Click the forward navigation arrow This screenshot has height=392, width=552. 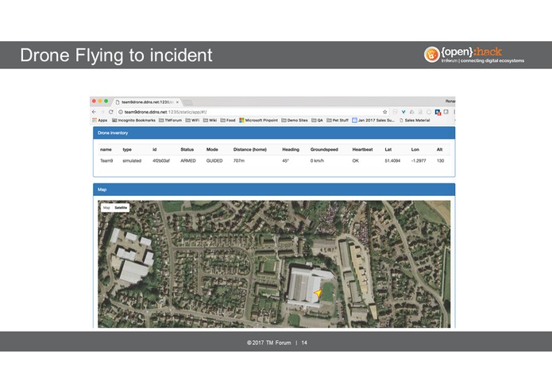point(102,112)
